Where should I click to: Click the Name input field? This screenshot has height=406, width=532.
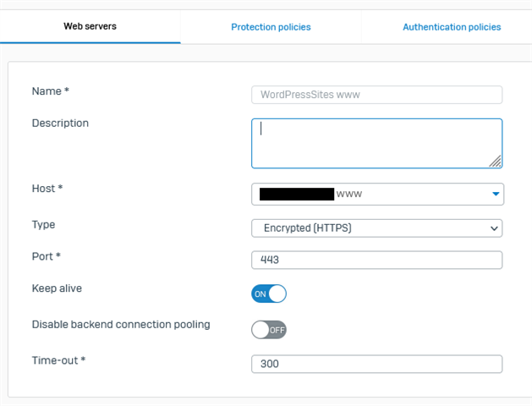coord(376,95)
